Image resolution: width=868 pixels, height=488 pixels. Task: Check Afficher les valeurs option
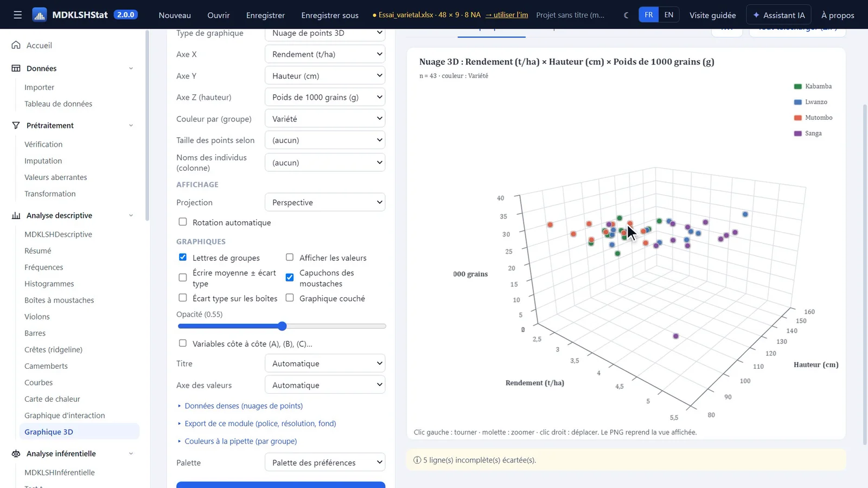pos(290,257)
